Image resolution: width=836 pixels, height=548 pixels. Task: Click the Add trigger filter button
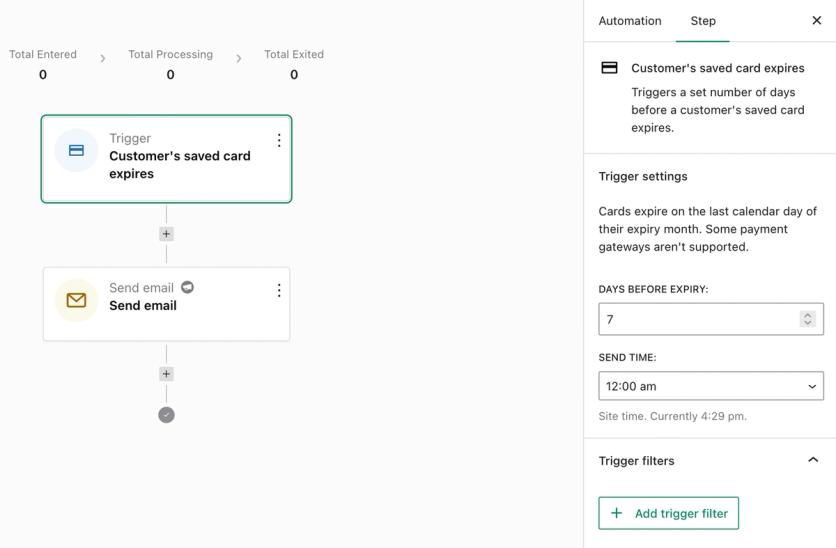tap(669, 513)
